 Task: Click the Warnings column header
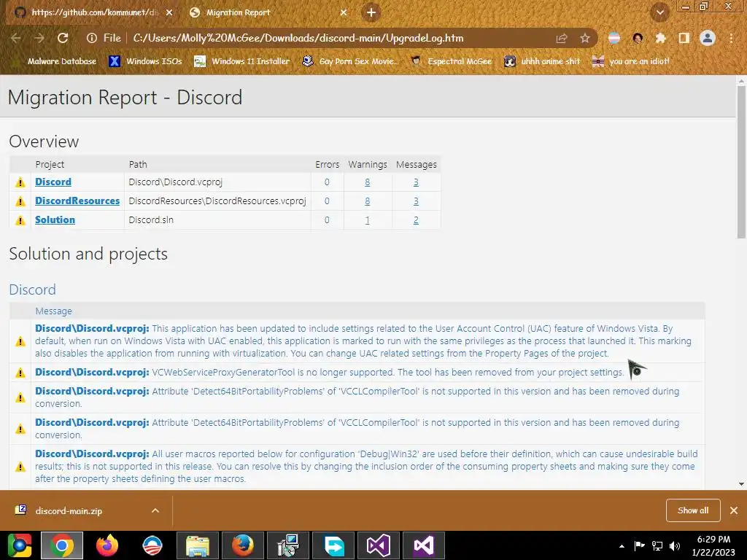point(368,164)
